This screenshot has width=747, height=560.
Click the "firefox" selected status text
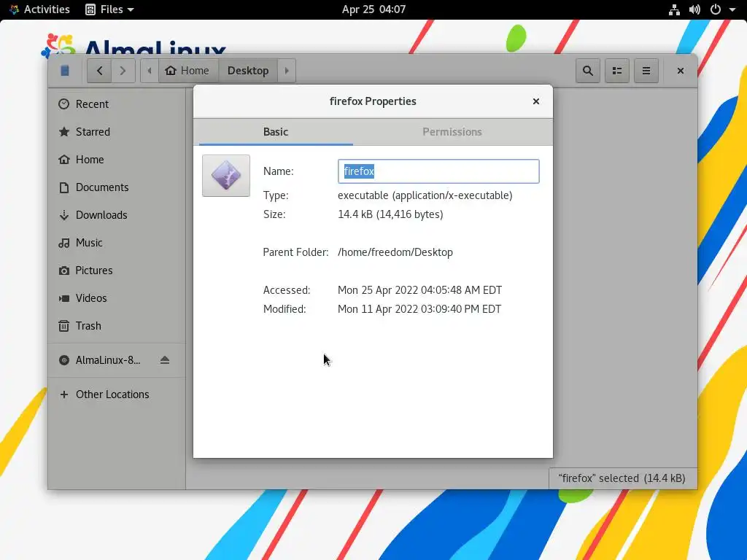click(622, 478)
